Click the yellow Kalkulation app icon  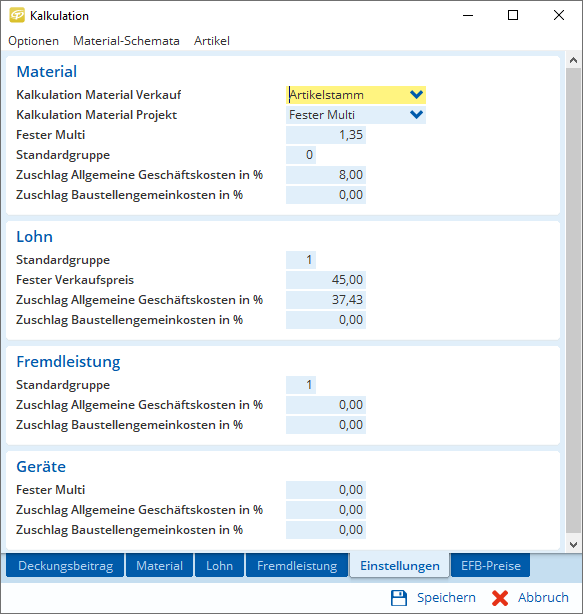[17, 15]
